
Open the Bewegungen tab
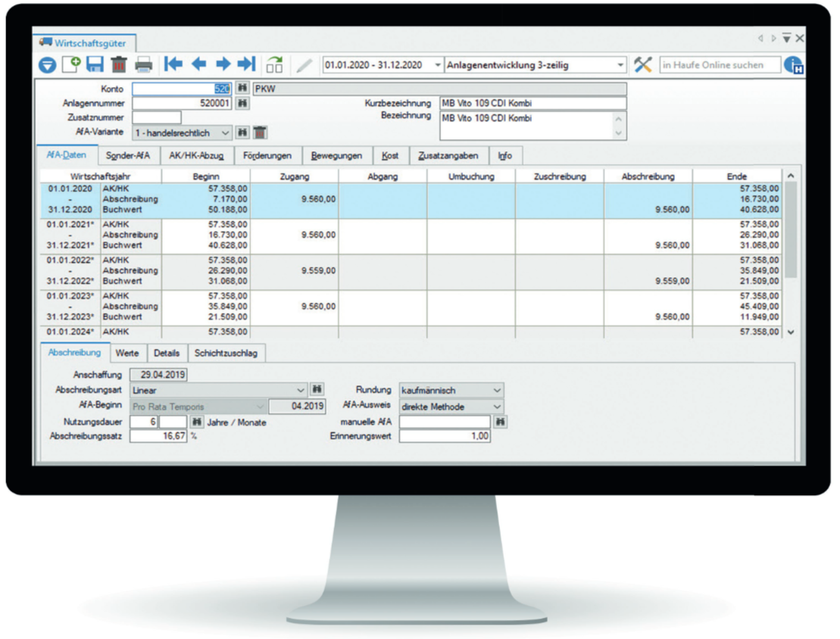(x=336, y=156)
